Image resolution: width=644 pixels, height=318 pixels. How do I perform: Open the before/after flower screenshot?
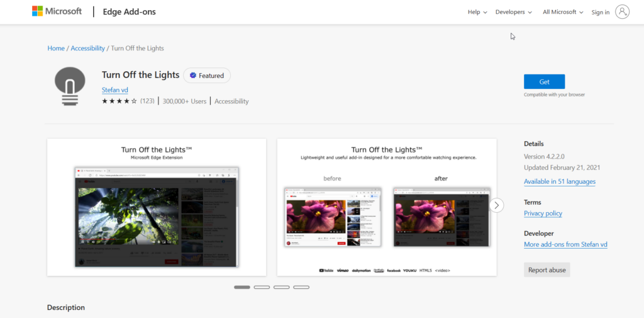pos(387,207)
